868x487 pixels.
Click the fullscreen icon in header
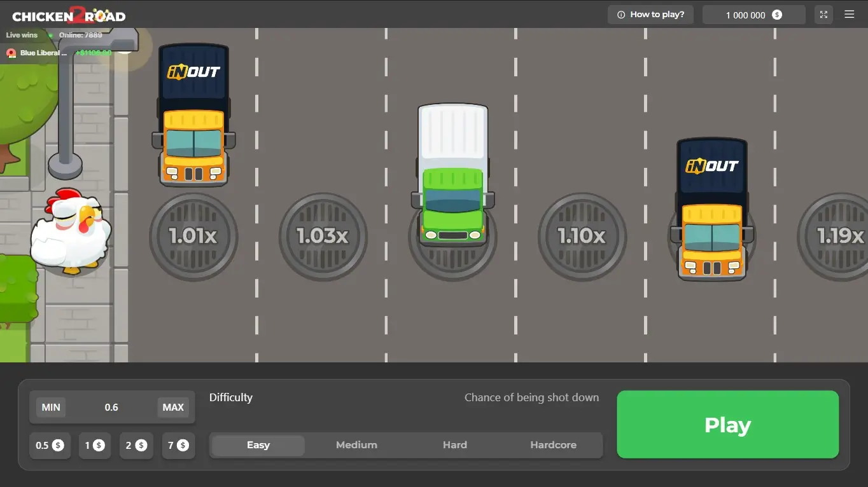pos(823,15)
